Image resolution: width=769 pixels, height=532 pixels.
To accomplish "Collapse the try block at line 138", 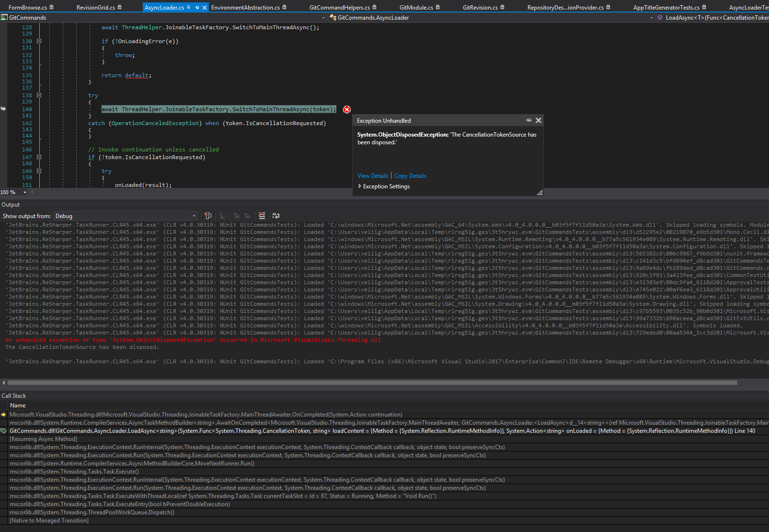I will 39,95.
